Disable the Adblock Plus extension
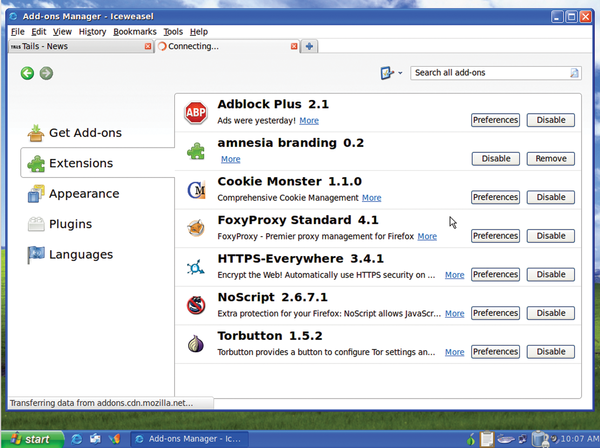 [x=550, y=120]
